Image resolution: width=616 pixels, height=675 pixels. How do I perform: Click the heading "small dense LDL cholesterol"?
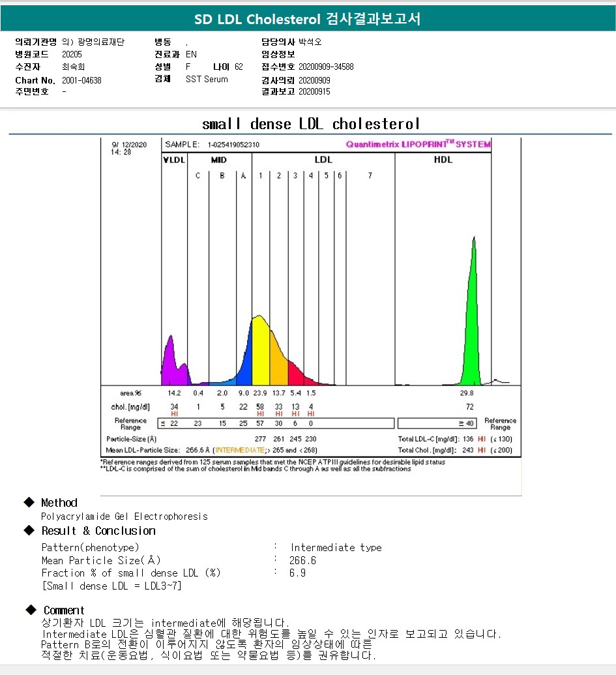[x=310, y=123]
